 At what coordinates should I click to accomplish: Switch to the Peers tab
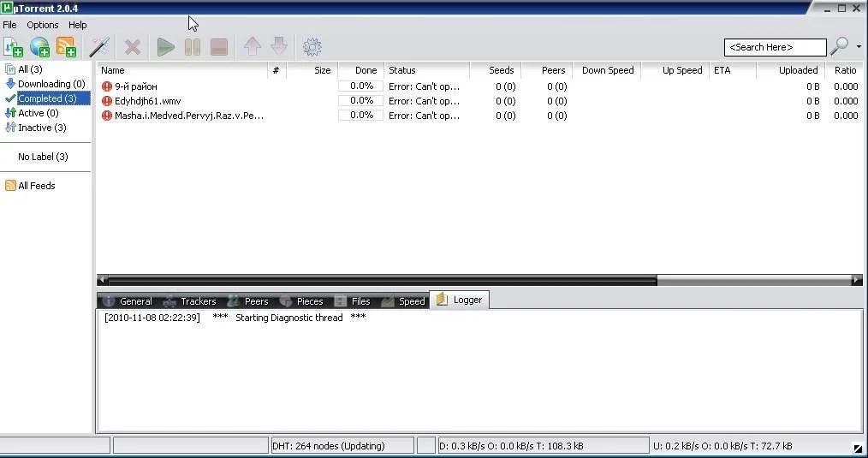(248, 301)
